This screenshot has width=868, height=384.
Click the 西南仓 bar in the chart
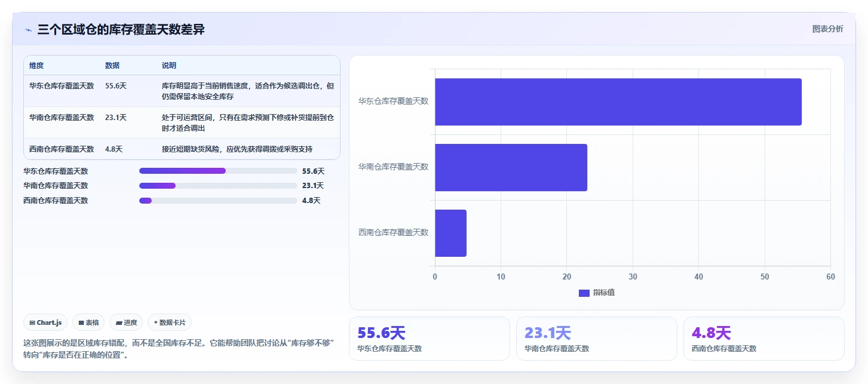pyautogui.click(x=450, y=233)
